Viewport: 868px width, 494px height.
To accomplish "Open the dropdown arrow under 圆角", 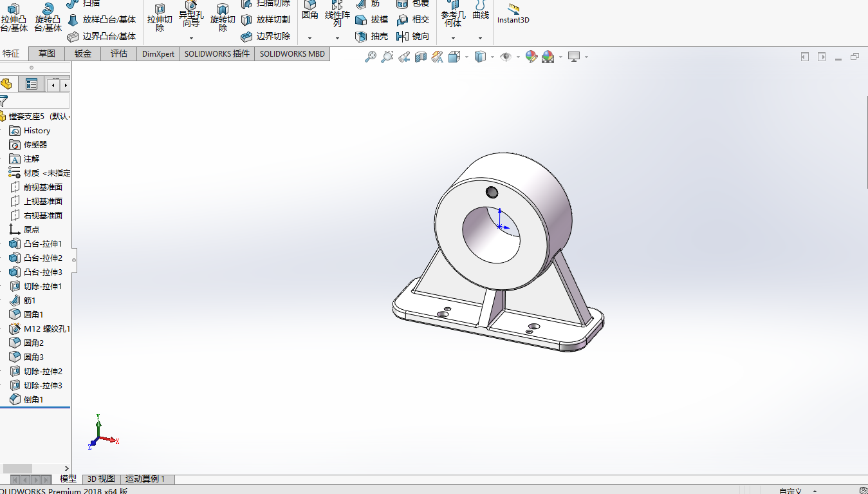I will point(310,38).
